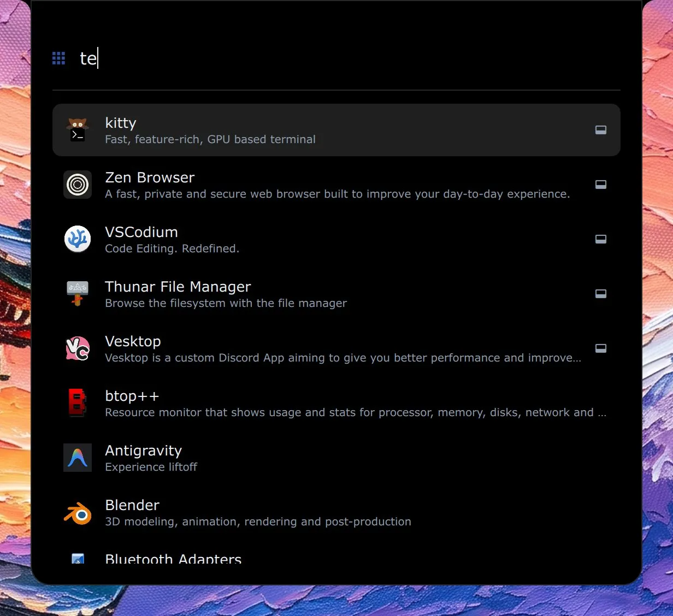Click the apps grid icon beside search
This screenshot has height=616, width=673.
58,58
